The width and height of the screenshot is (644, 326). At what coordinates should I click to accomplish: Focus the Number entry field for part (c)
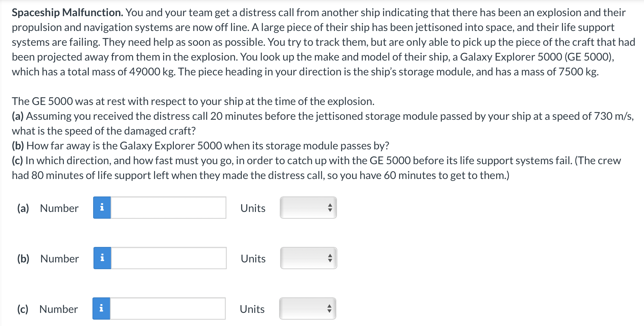pos(168,309)
